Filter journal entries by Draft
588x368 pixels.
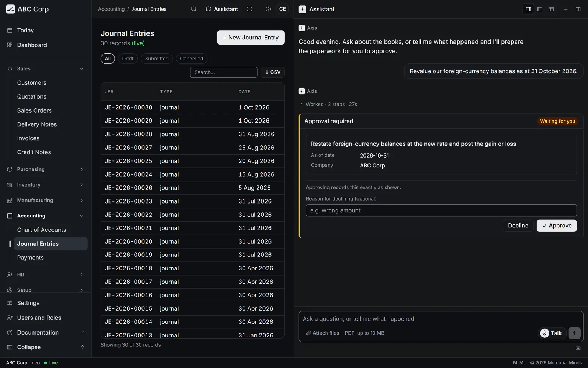(x=128, y=59)
